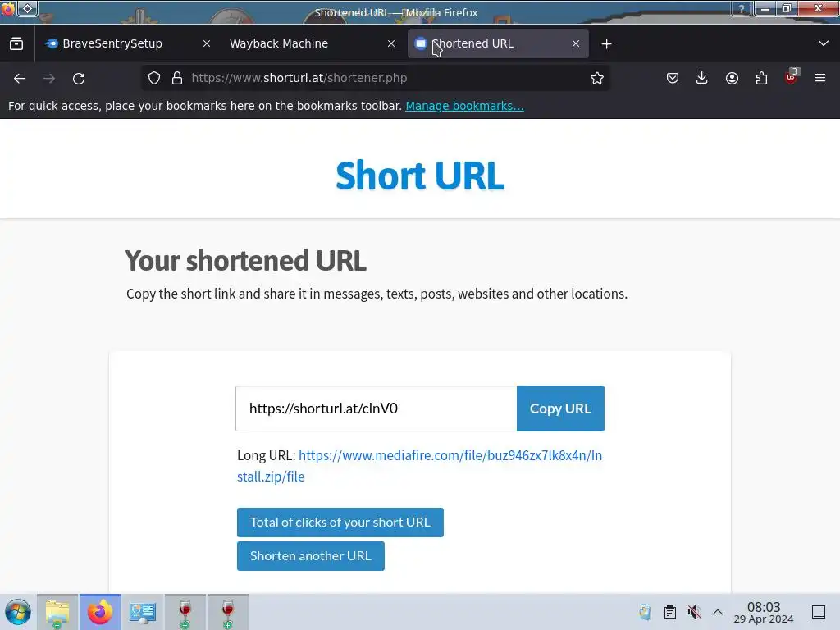840x630 pixels.
Task: Switch to the Wayback Machine tab
Action: coord(279,43)
